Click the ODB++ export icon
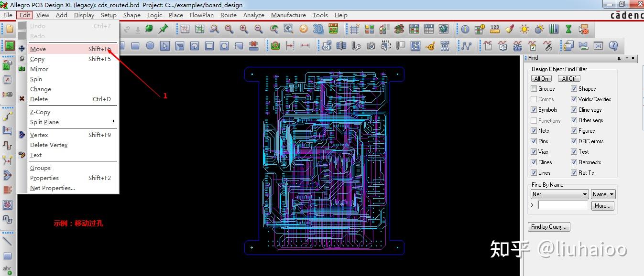The width and height of the screenshot is (644, 276). point(327,46)
